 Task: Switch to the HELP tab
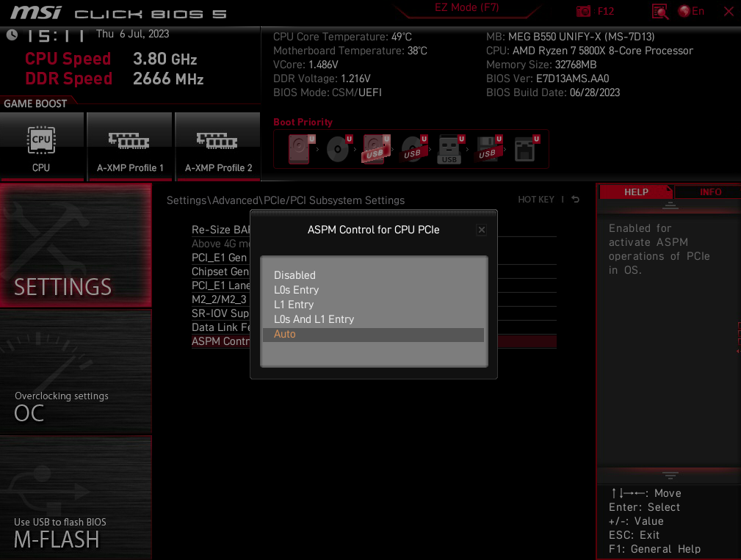pyautogui.click(x=636, y=192)
